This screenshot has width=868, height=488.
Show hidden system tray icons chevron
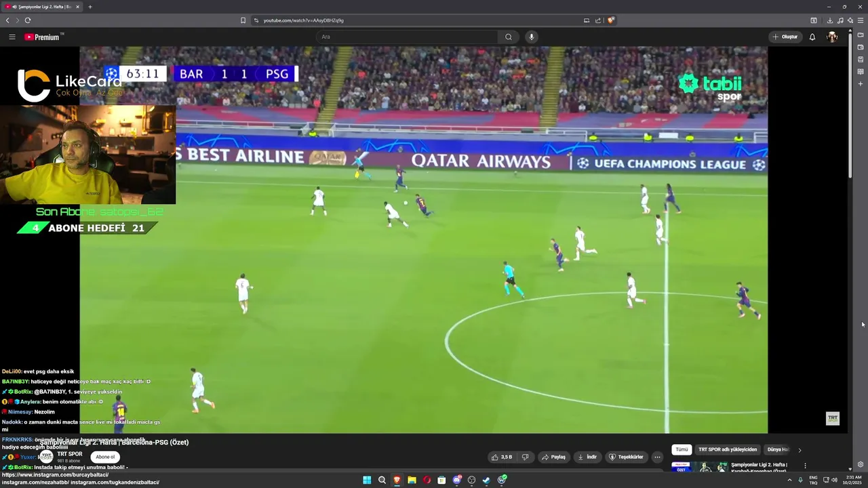(x=789, y=480)
